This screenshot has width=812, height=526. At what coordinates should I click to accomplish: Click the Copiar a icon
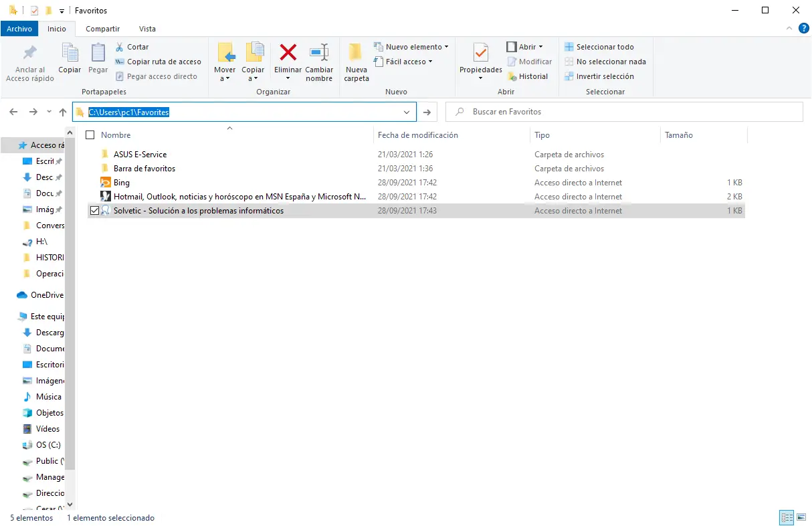coord(253,53)
